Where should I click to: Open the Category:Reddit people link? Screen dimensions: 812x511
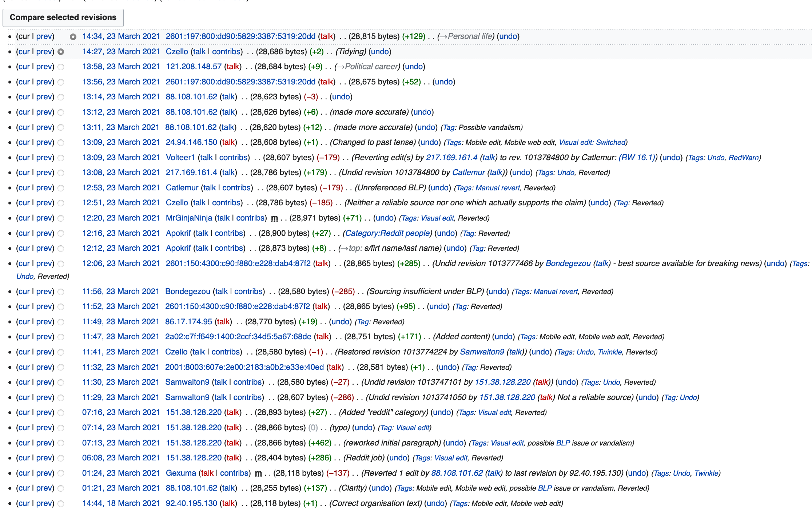pos(387,233)
